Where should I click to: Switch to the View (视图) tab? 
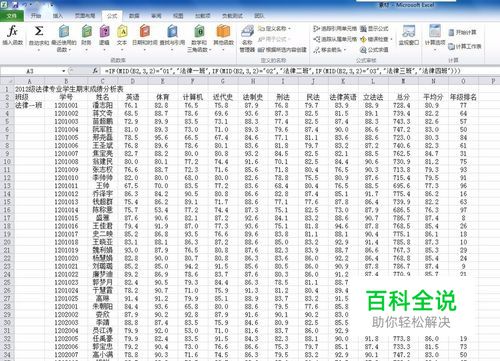coord(178,16)
